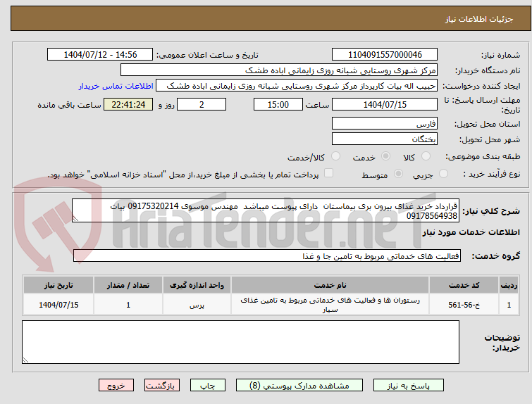This screenshot has height=404, width=532.
Task: Click the بازگشت back button
Action: [x=162, y=386]
